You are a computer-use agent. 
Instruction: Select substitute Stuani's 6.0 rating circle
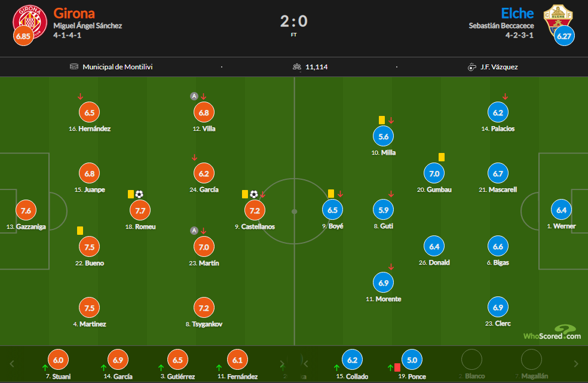click(x=58, y=360)
